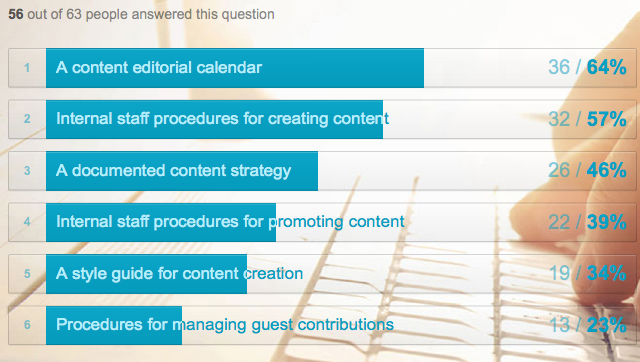Click the rank number 1 cell

[x=27, y=68]
